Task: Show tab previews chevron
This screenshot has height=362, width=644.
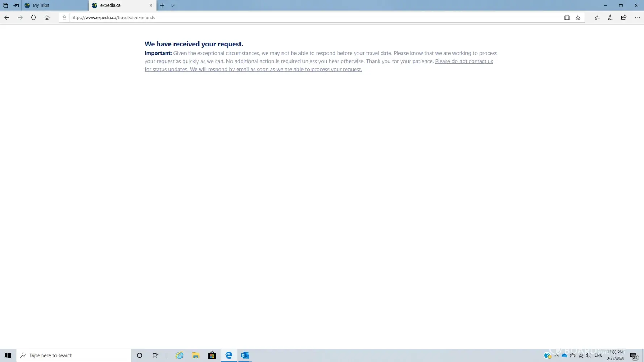Action: (173, 5)
